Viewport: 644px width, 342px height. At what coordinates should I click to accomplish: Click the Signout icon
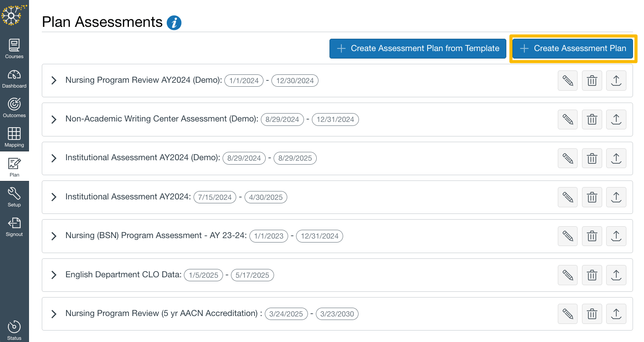point(14,226)
